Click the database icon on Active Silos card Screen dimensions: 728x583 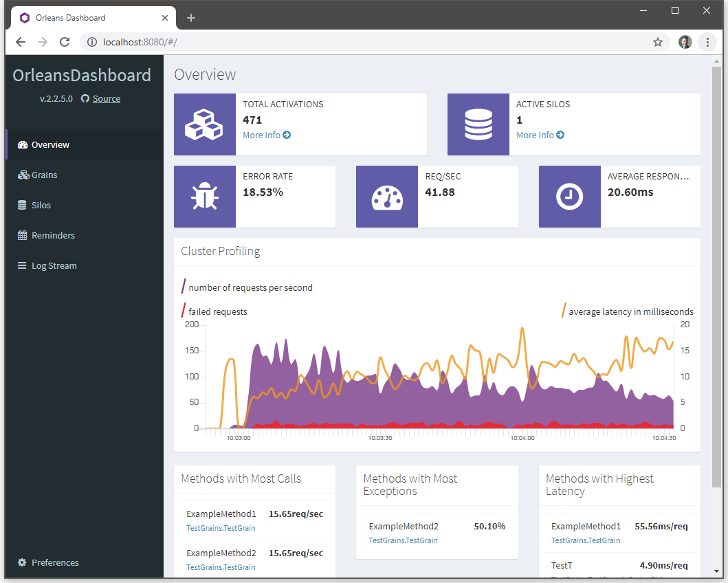[x=478, y=124]
